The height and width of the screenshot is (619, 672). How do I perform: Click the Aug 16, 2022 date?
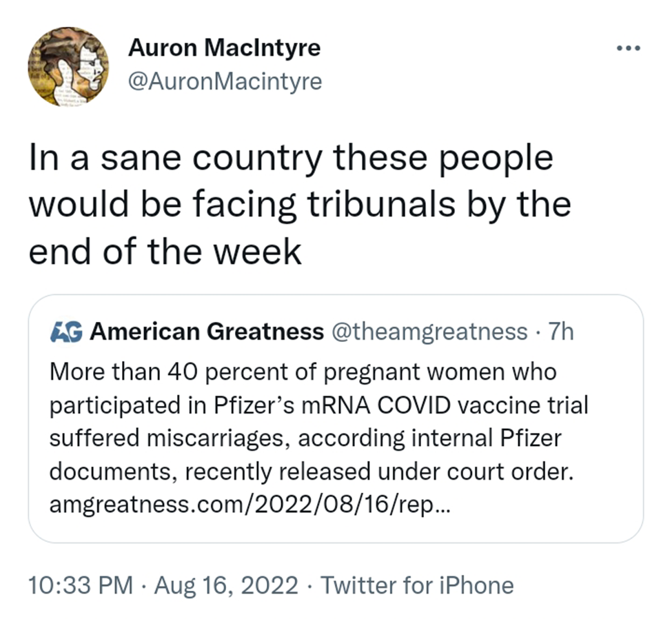pos(227,585)
